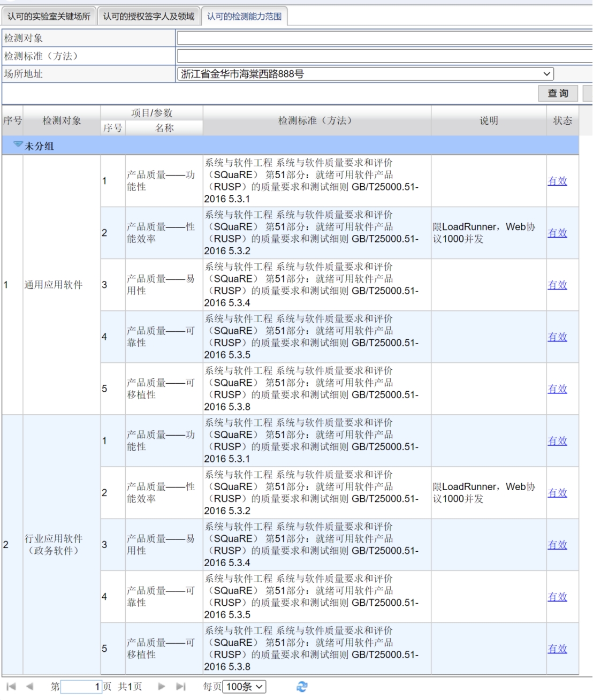593x700 pixels.
Task: Go to next page arrow icon
Action: (162, 687)
